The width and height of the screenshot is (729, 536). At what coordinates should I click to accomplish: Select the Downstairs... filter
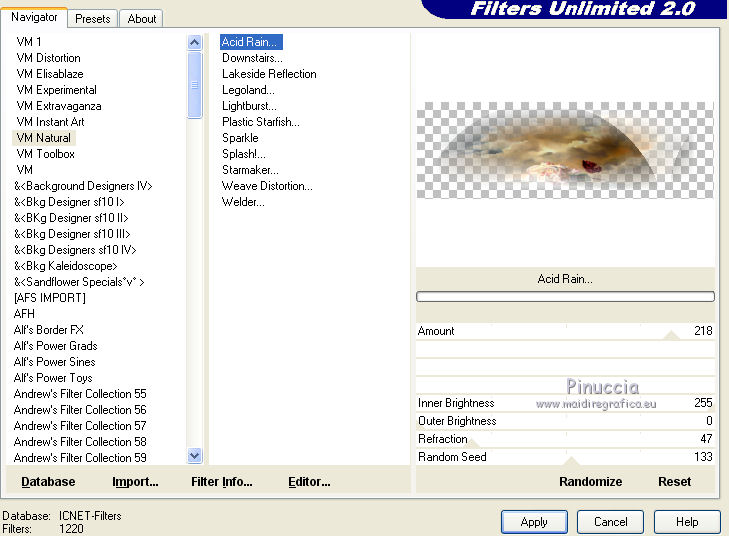coord(252,58)
